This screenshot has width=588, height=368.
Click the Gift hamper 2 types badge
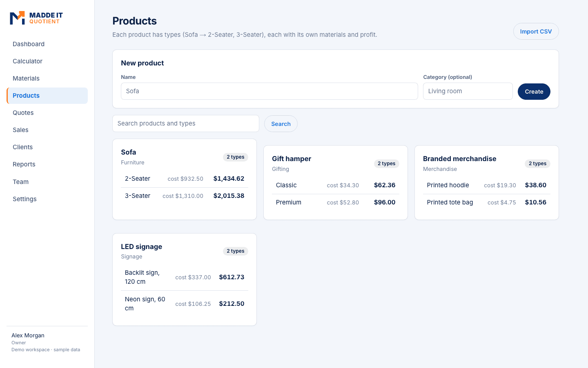[387, 164]
